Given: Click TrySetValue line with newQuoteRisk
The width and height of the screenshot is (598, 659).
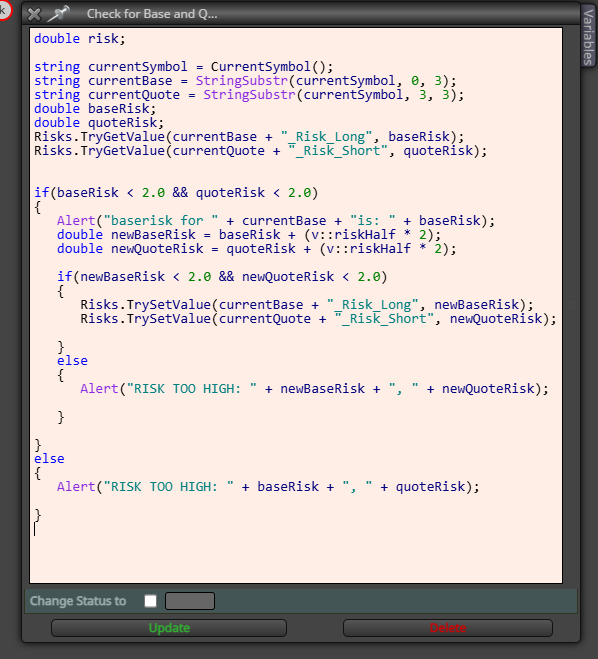Looking at the screenshot, I should point(318,319).
